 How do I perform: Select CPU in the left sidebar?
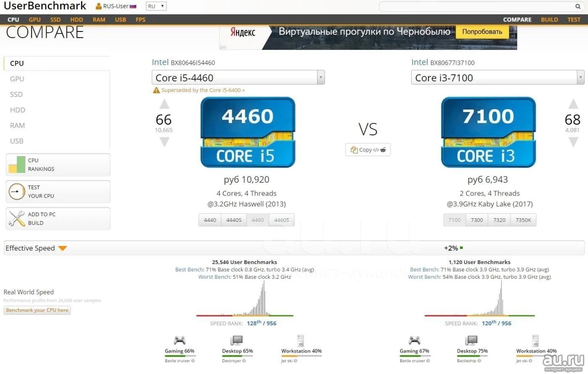(57, 63)
